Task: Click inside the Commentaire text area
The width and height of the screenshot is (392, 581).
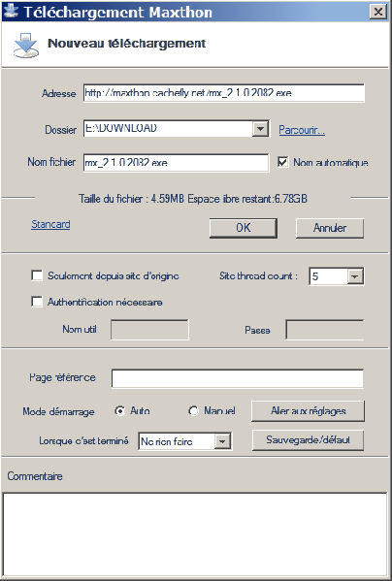Action: click(x=195, y=533)
